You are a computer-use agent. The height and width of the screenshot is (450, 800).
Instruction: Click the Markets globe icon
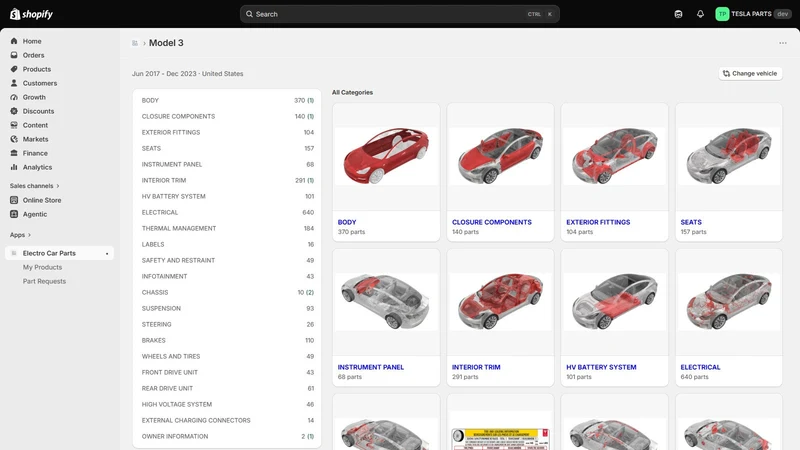click(x=14, y=139)
